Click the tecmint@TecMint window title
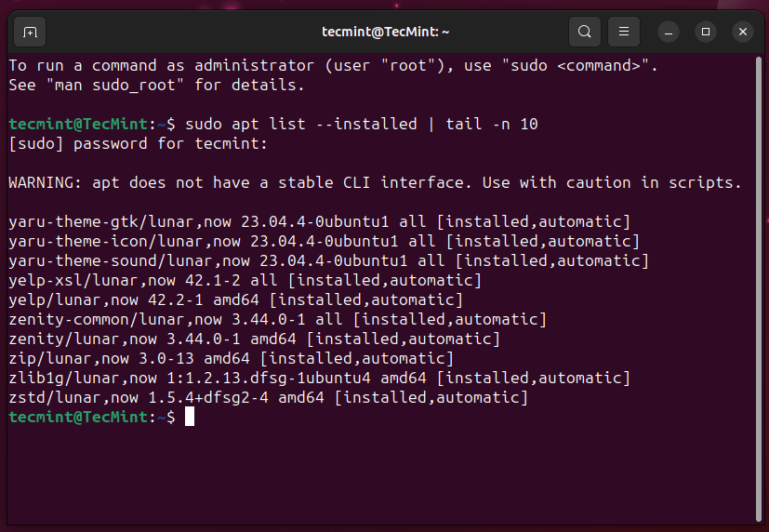 tap(386, 32)
